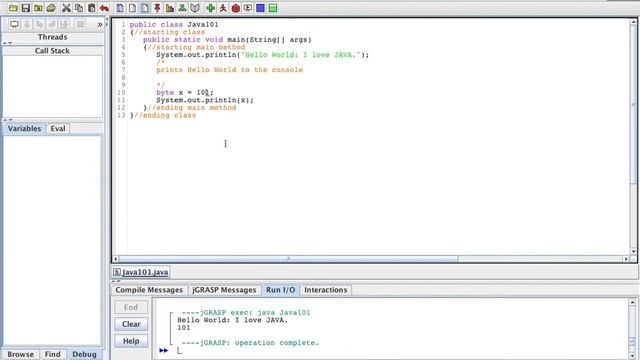Image resolution: width=640 pixels, height=360 pixels.
Task: Click the run-in-canvas presentation icon
Action: click(248, 8)
